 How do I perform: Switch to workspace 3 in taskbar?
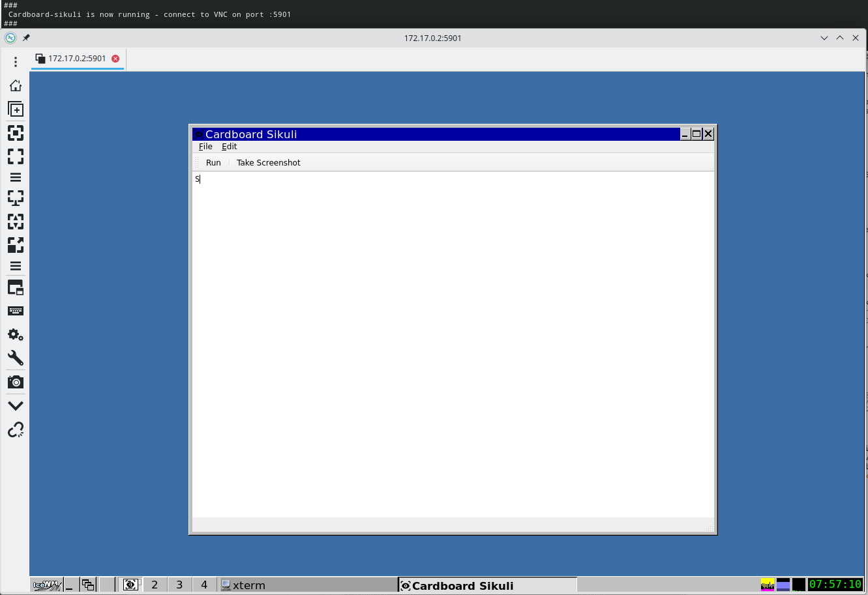179,585
